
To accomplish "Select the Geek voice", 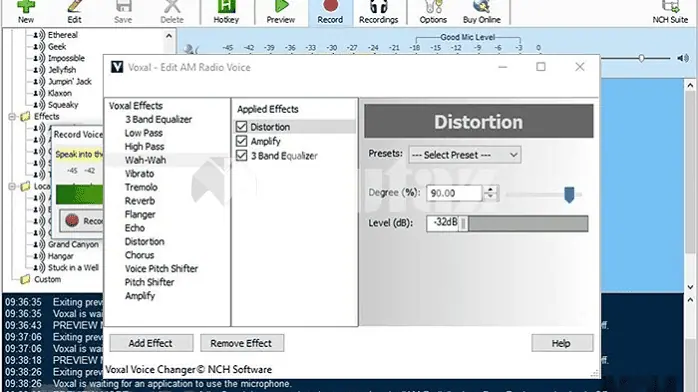I will click(x=57, y=46).
